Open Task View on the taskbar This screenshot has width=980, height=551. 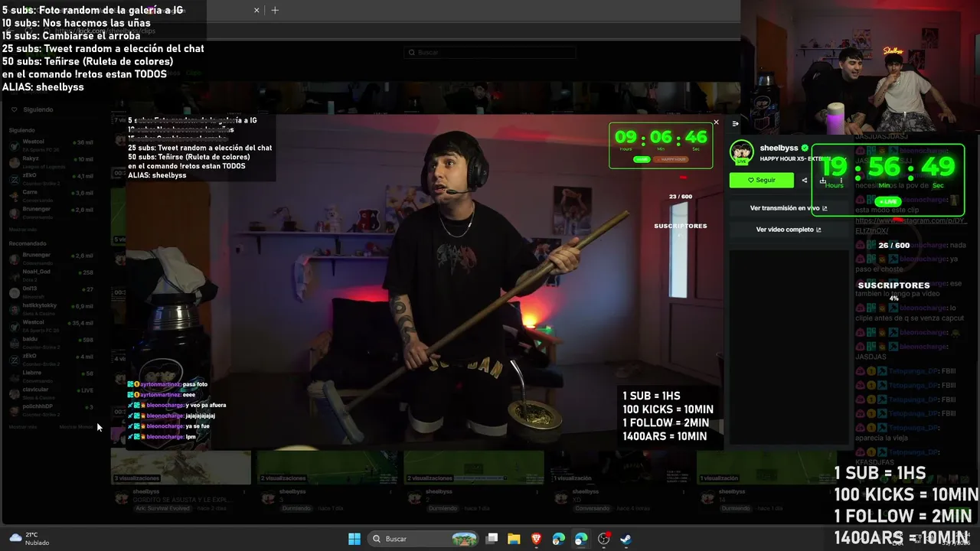[492, 539]
